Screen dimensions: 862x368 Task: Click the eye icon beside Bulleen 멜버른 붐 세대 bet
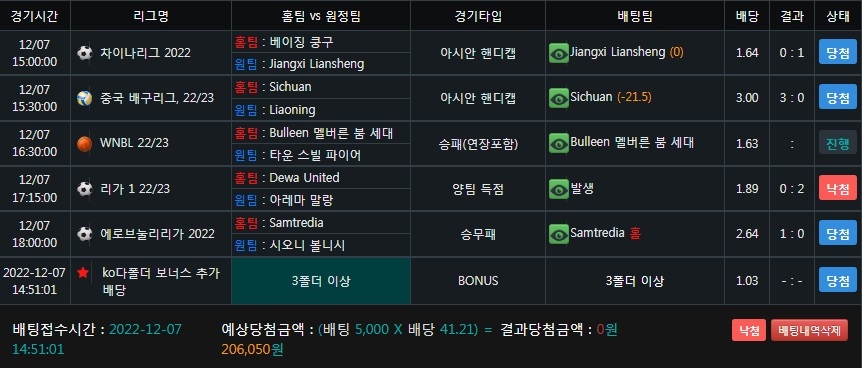pos(559,144)
